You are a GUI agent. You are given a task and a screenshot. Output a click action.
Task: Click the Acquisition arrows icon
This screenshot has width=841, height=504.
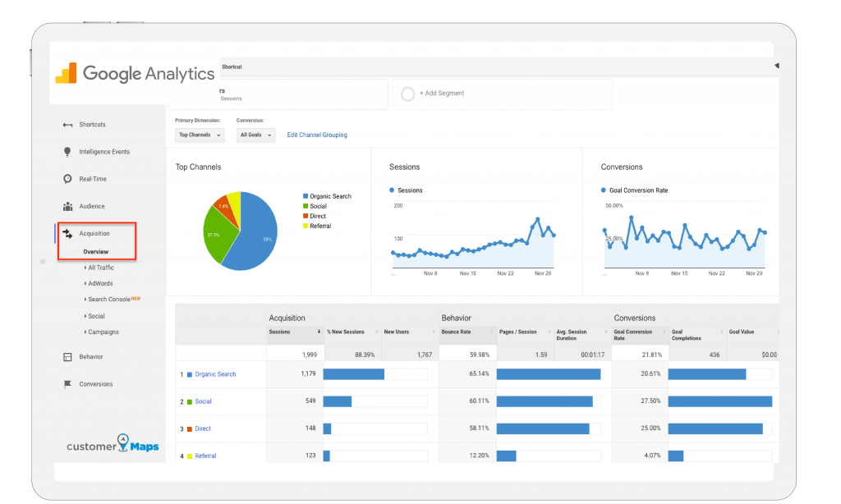click(67, 234)
